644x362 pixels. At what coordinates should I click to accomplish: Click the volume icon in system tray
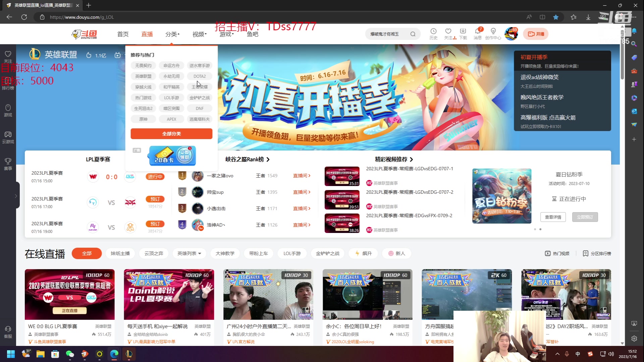(611, 354)
